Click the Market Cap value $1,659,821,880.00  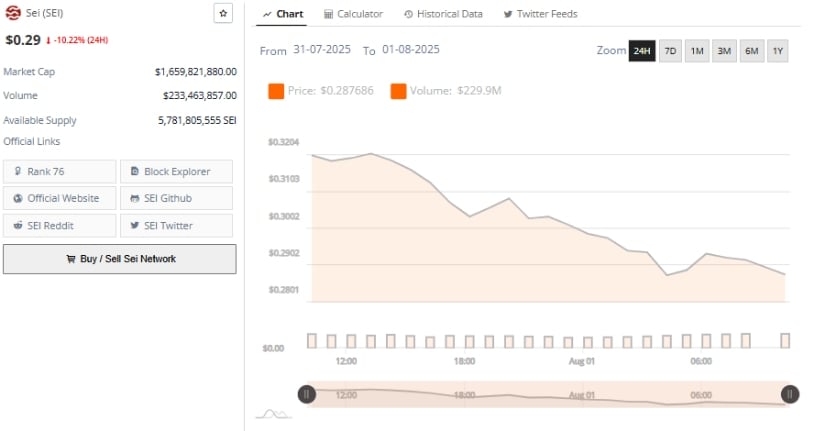(196, 72)
